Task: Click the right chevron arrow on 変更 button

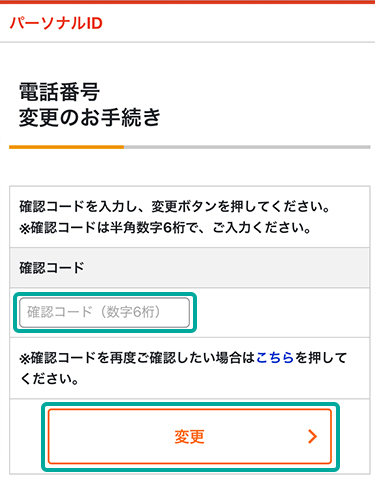Action: (312, 436)
